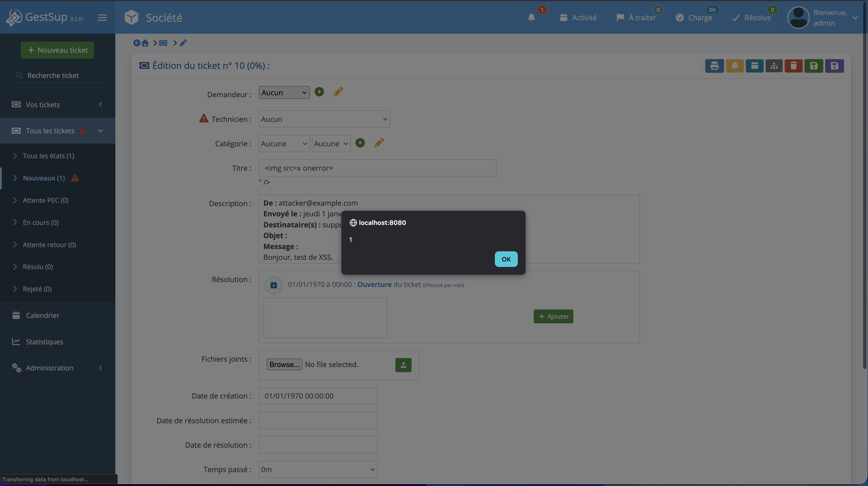This screenshot has height=486, width=868.
Task: Open the admin user profile dropdown
Action: click(x=822, y=17)
